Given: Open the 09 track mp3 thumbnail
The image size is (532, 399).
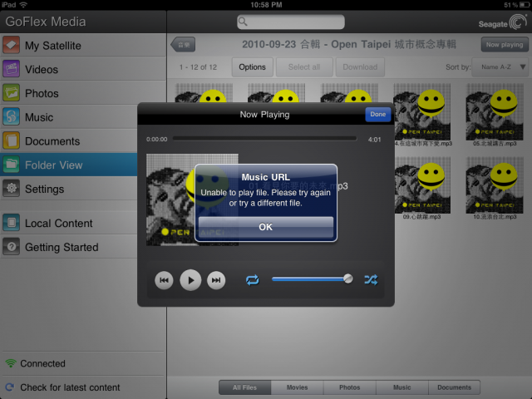Looking at the screenshot, I should click(422, 185).
